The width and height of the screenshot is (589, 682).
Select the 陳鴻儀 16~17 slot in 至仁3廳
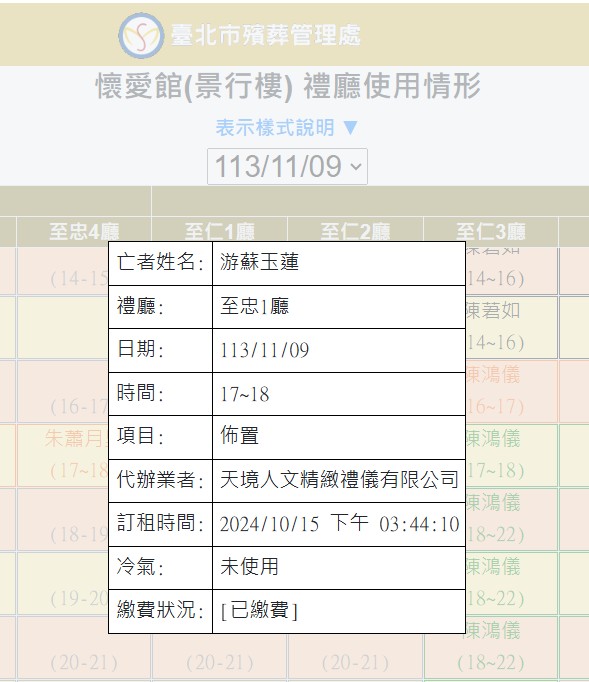click(512, 391)
